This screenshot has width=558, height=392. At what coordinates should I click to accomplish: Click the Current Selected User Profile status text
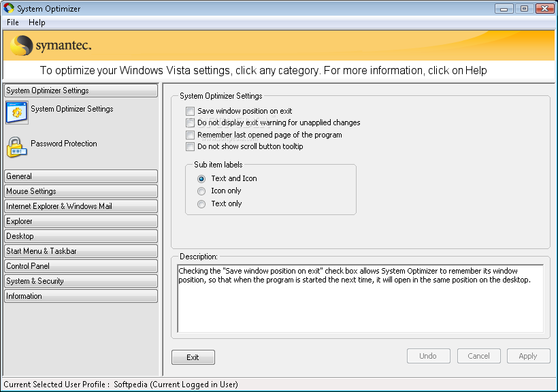(x=120, y=385)
